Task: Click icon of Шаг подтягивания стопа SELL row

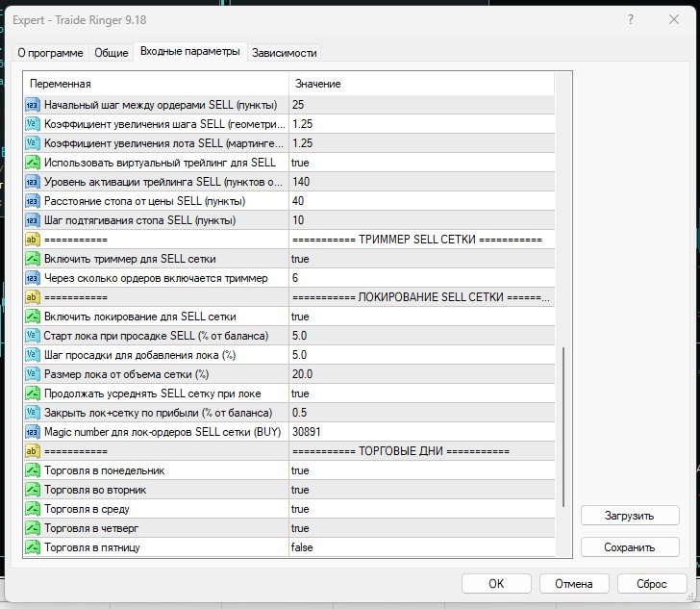Action: point(33,220)
